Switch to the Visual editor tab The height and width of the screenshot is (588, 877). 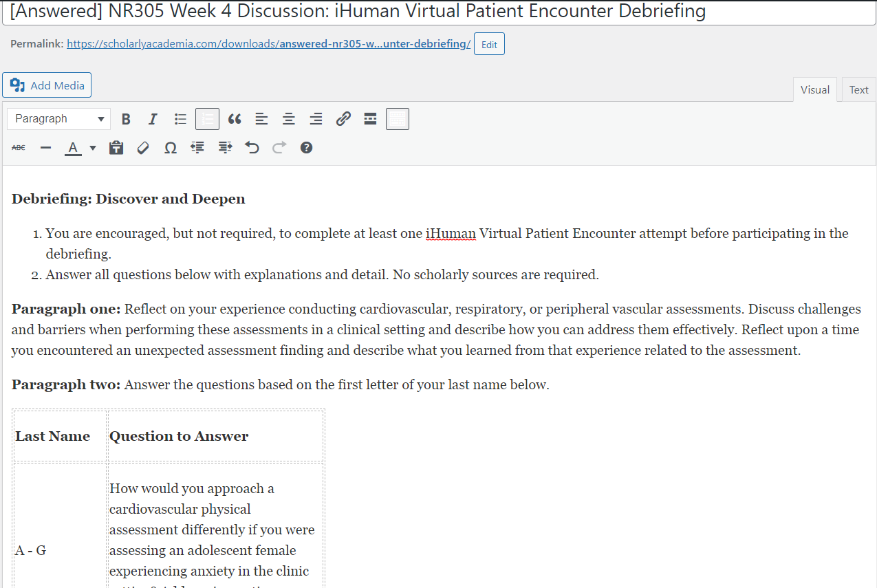[815, 89]
